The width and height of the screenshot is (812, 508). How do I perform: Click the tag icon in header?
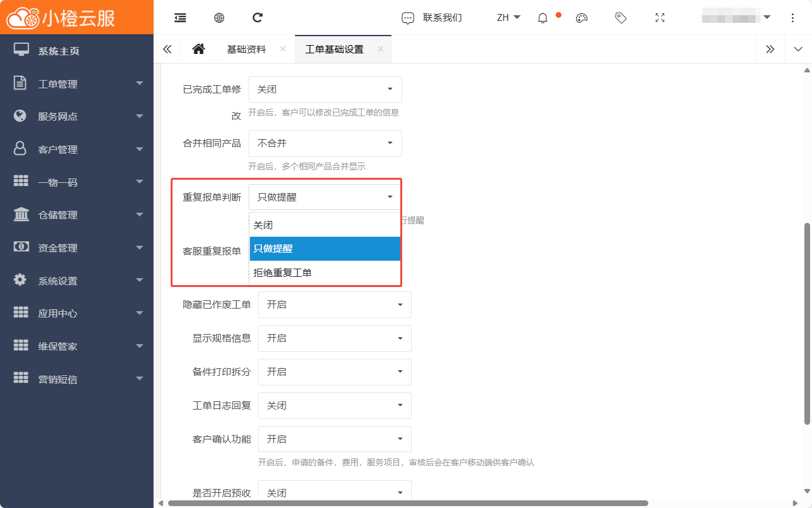pyautogui.click(x=621, y=18)
